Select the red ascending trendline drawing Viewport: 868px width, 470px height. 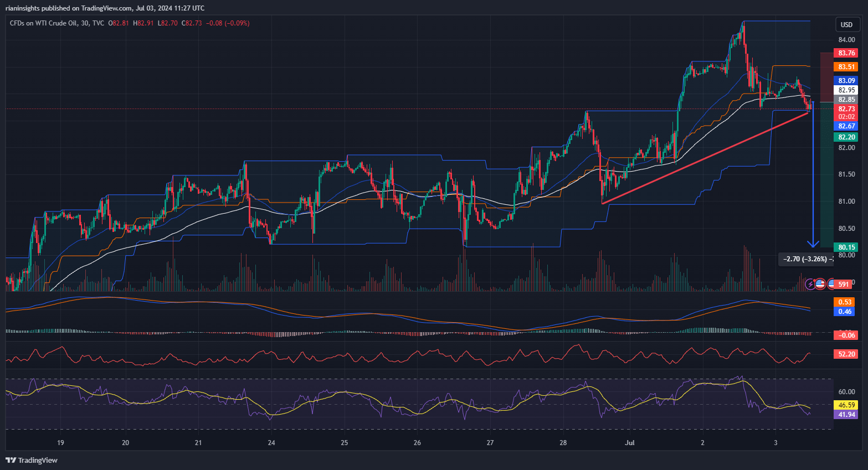pos(705,158)
